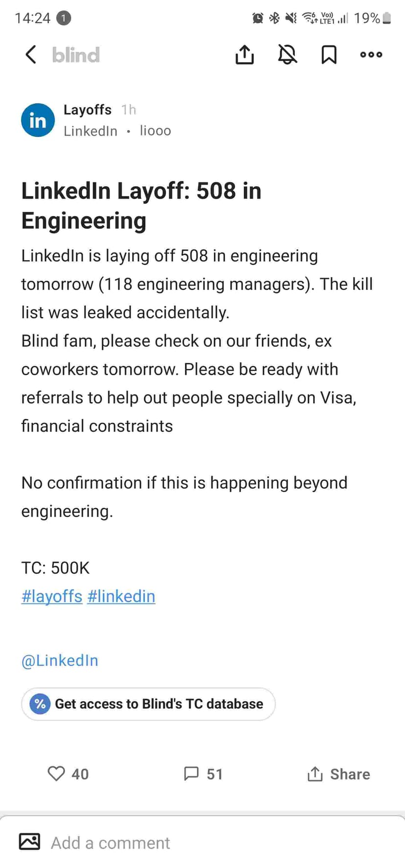Attach an image to the comment
Screen dimensions: 405x868
click(29, 842)
